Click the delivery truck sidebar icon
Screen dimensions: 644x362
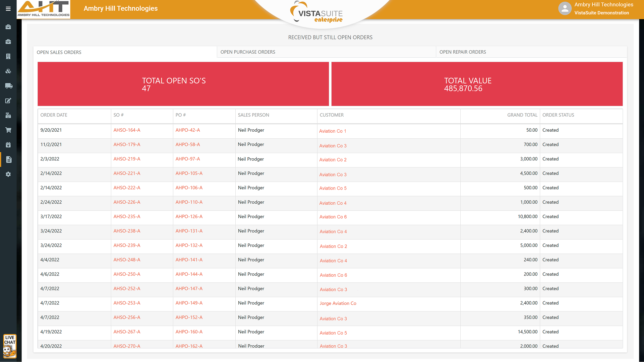9,86
